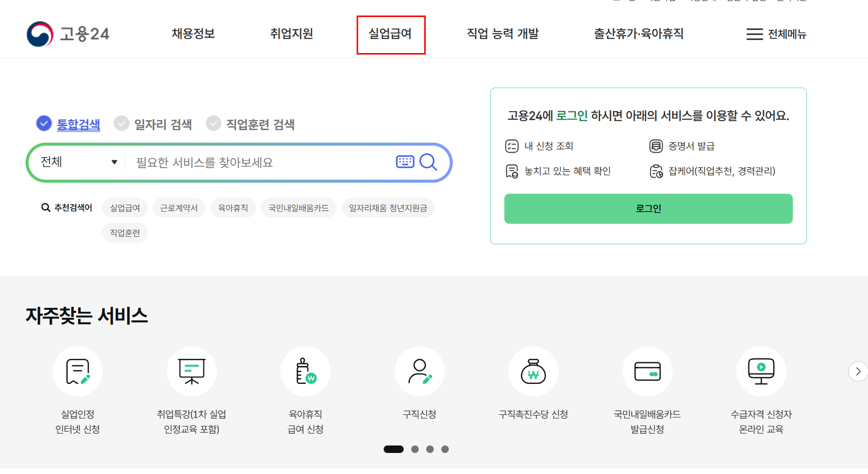Screen dimensions: 868x474
Task: Click the 육아휴직 급여 신청 bottle icon
Action: coord(306,371)
